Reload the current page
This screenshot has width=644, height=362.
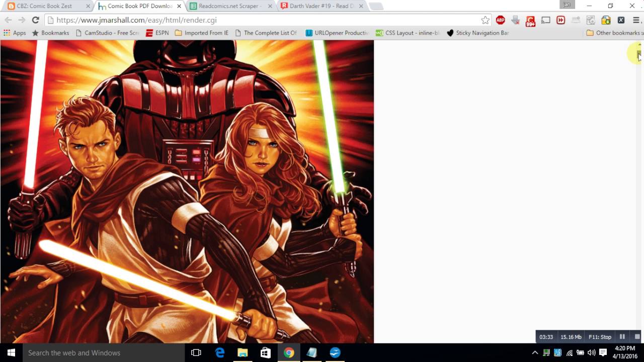click(35, 20)
